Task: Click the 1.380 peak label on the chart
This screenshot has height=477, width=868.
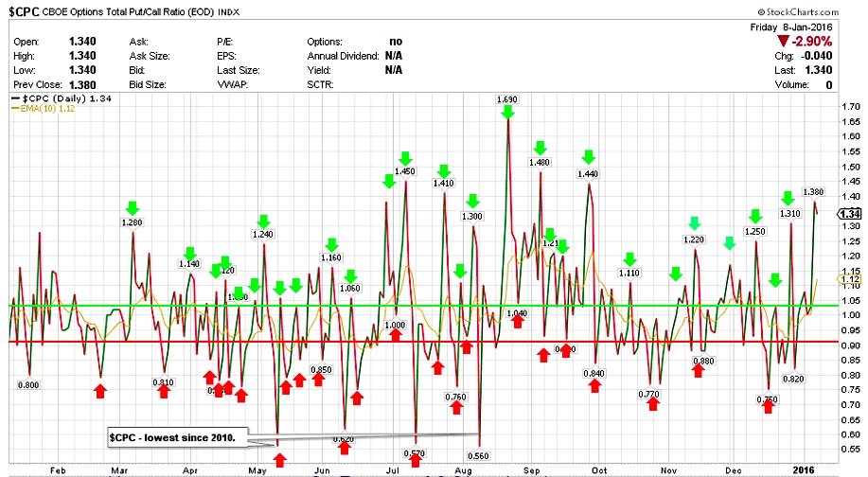Action: click(813, 192)
